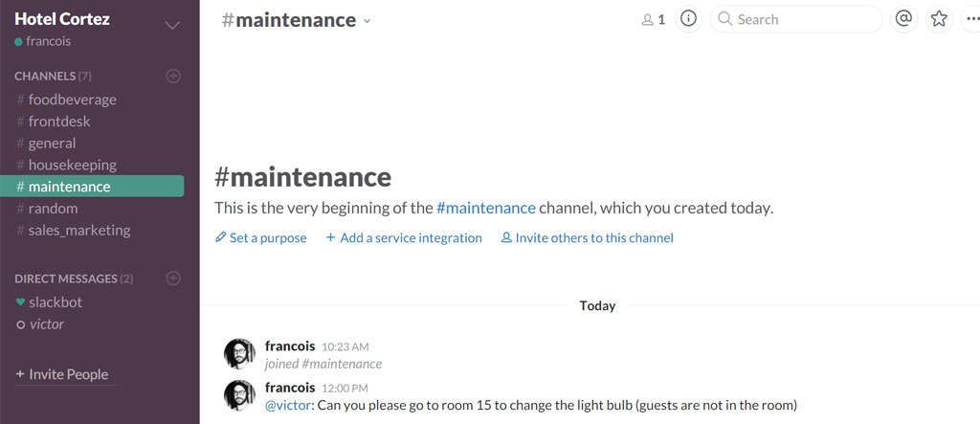Open the mentions @ icon

click(x=902, y=19)
